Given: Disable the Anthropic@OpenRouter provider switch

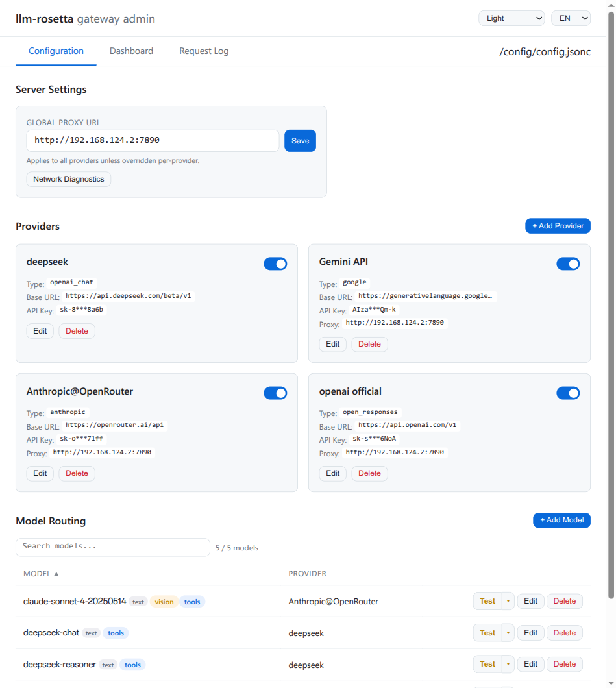Looking at the screenshot, I should pyautogui.click(x=275, y=393).
